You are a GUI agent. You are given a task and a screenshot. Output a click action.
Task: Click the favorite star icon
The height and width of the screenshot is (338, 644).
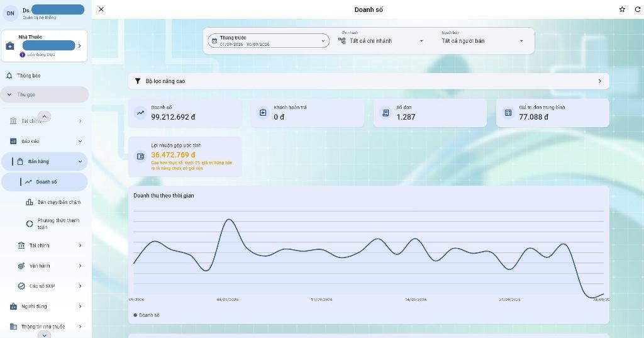pos(622,9)
